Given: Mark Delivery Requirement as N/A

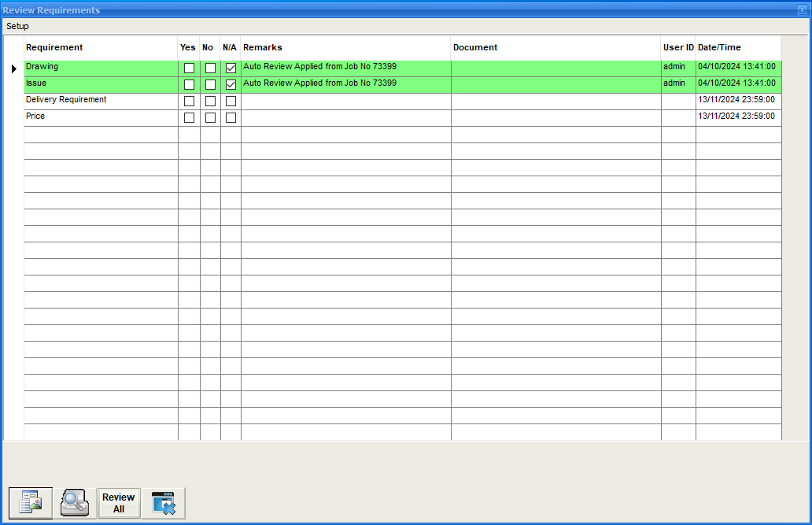Looking at the screenshot, I should point(231,102).
